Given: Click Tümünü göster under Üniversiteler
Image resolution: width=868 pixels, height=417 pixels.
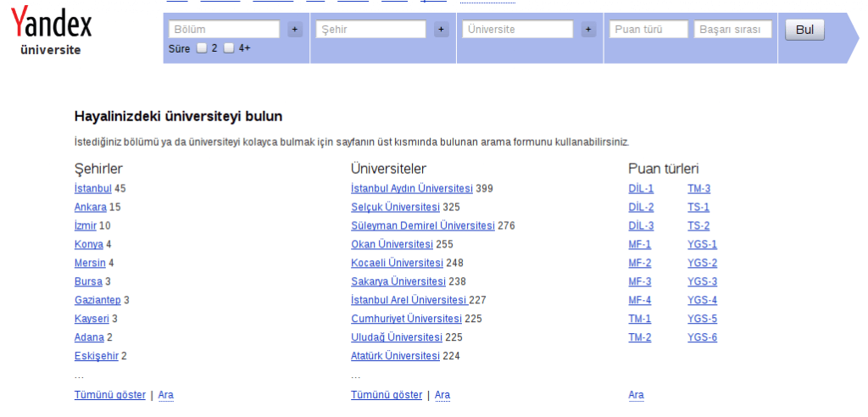Looking at the screenshot, I should pos(387,395).
